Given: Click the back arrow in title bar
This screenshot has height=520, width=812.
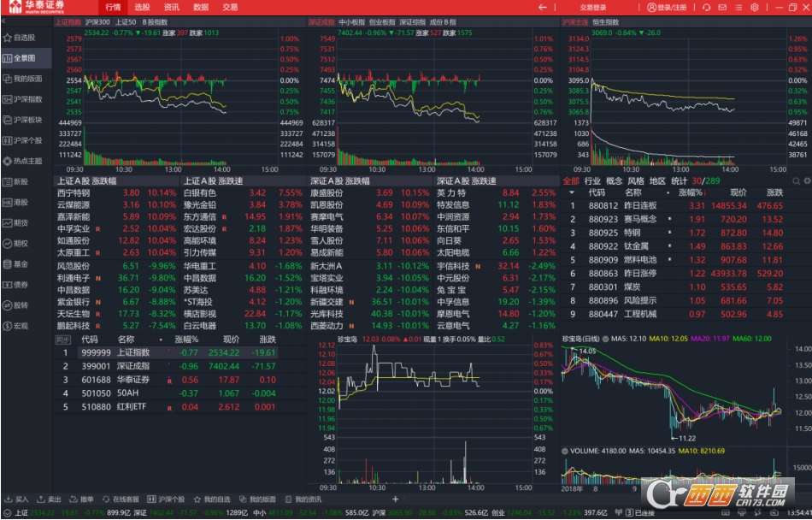Looking at the screenshot, I should coord(542,7).
